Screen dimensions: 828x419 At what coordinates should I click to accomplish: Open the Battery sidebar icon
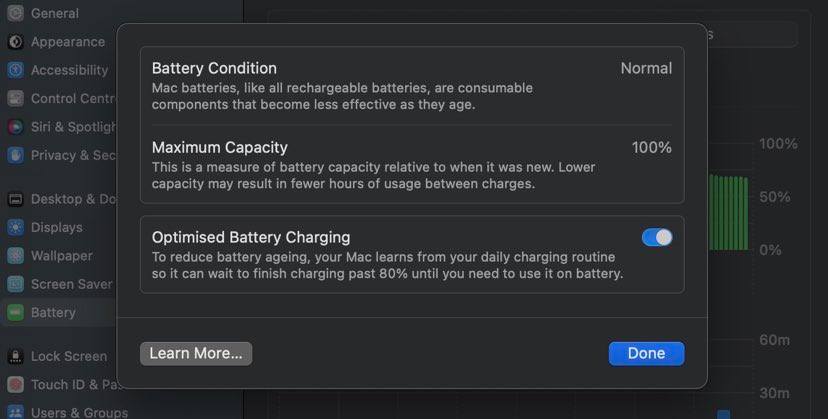pos(15,312)
